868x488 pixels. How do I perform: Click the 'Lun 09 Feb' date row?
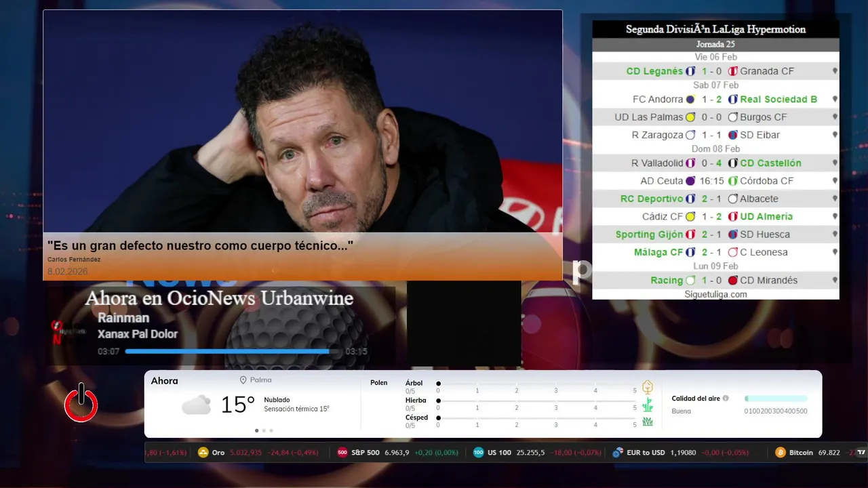715,266
